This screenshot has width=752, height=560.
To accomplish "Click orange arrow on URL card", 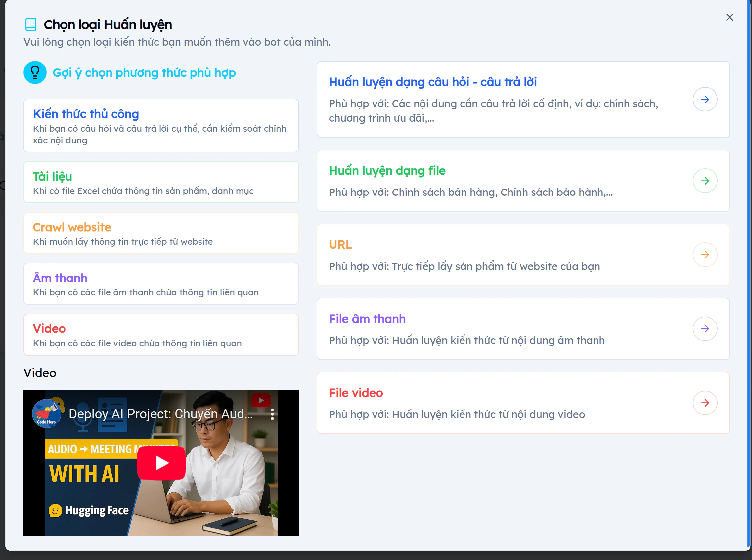I will coord(705,254).
